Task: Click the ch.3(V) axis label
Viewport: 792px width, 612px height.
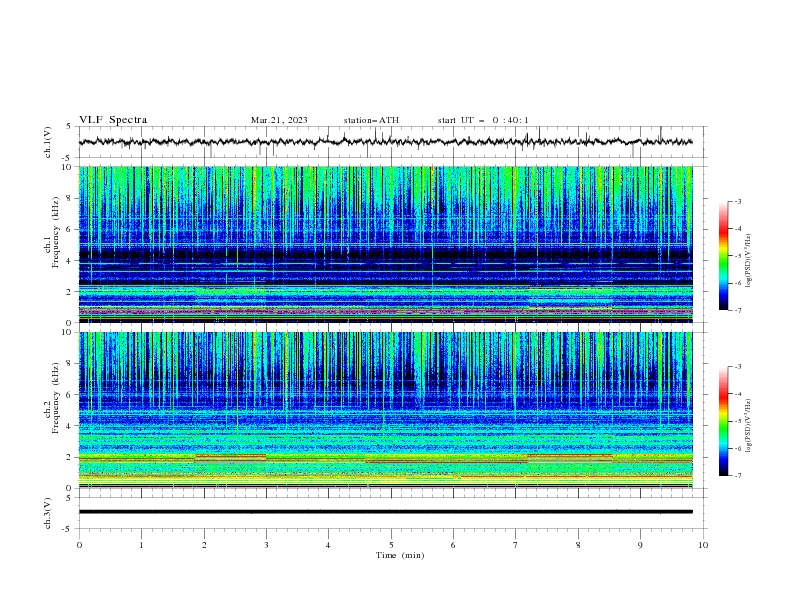Action: click(x=48, y=513)
